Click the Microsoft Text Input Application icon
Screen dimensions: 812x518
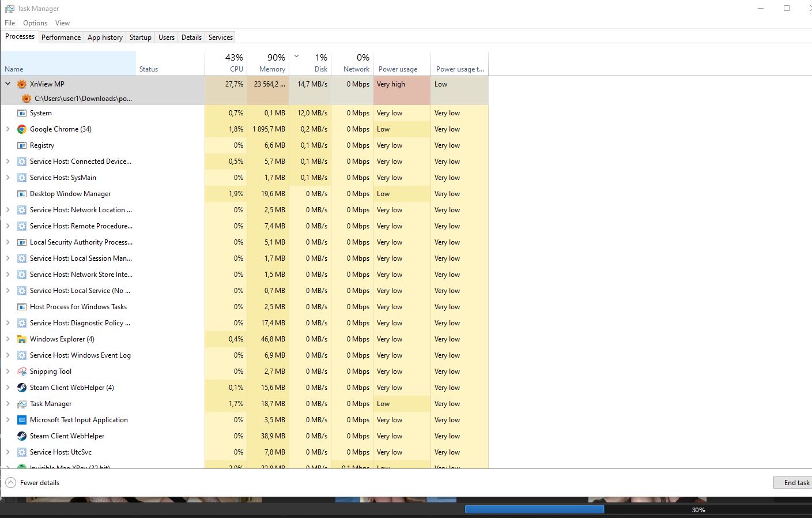point(22,420)
